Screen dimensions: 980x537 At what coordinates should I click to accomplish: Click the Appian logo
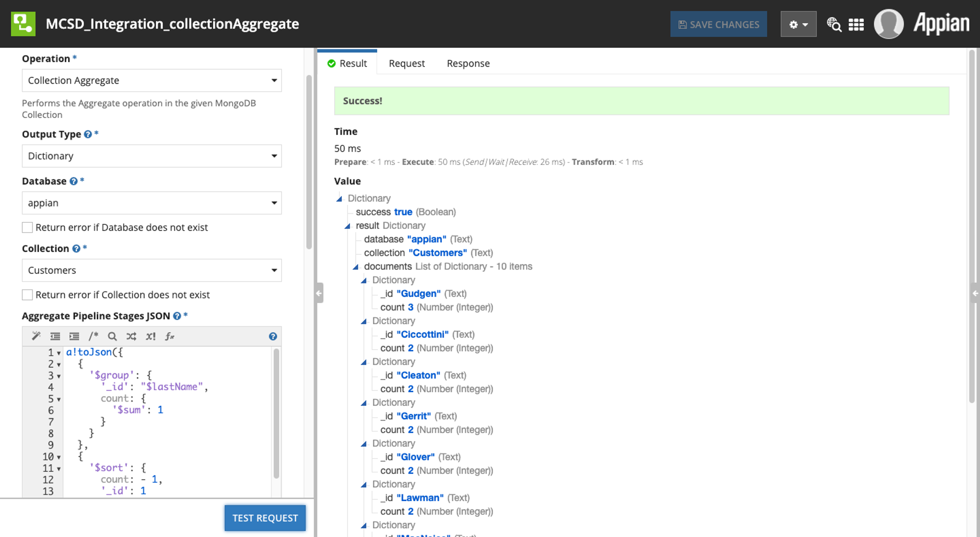[941, 23]
